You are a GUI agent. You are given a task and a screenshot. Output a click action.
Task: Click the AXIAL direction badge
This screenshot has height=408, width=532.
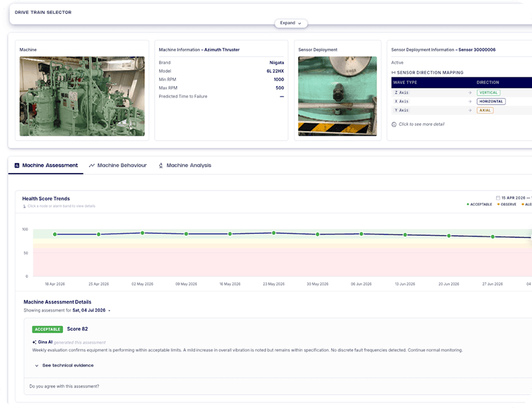pos(485,110)
